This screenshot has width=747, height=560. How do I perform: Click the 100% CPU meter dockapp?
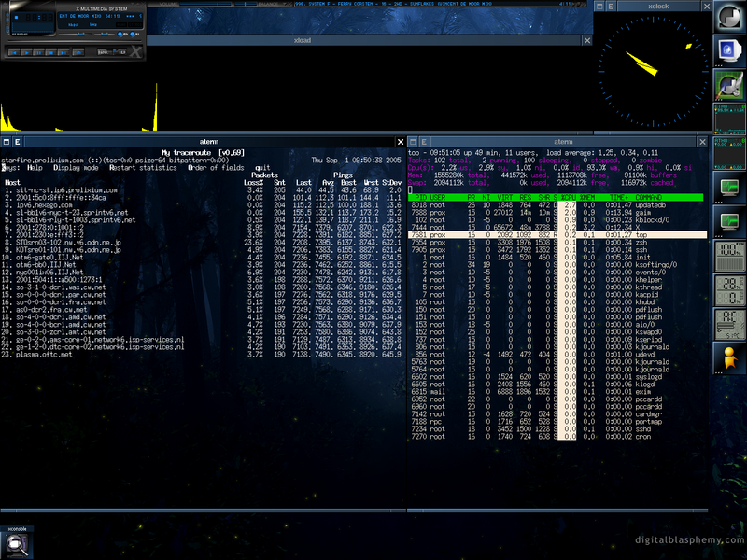point(729,256)
